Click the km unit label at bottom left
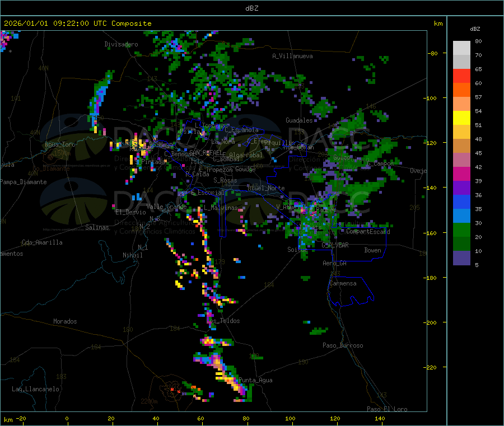This screenshot has height=426, width=504. (x=8, y=420)
